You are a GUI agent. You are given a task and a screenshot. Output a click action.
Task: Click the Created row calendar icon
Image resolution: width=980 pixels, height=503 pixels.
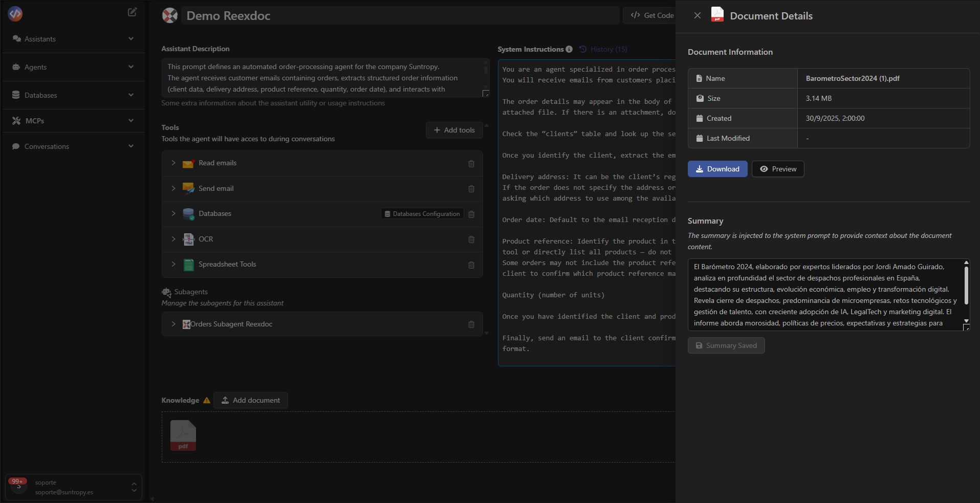(x=700, y=118)
